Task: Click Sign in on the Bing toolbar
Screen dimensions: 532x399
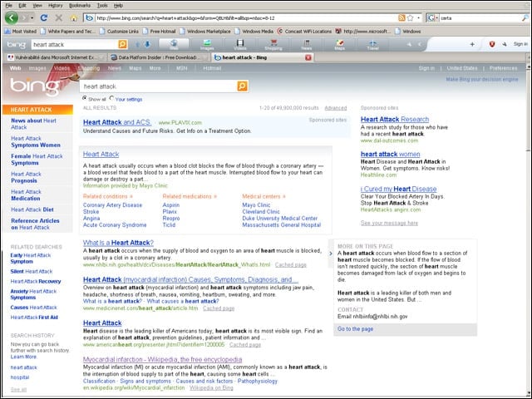Action: 520,44
